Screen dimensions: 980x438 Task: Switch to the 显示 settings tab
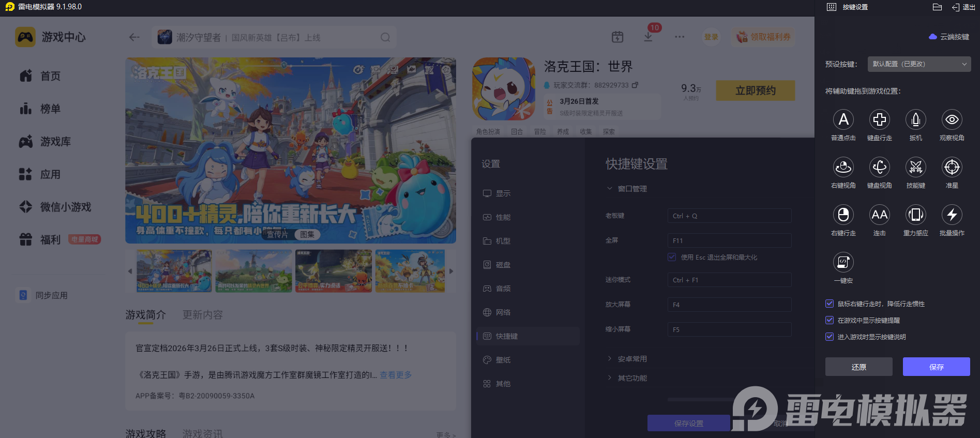tap(503, 193)
